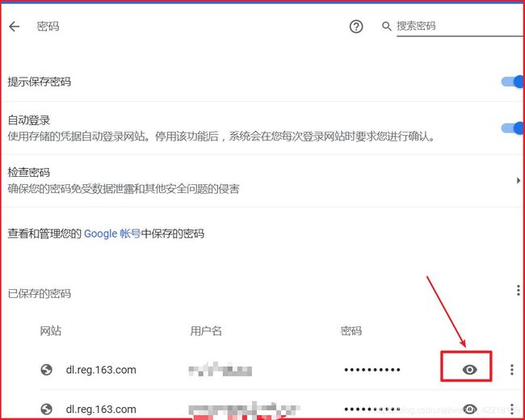Click the 网站 column header
The height and width of the screenshot is (420, 525).
[x=51, y=331]
